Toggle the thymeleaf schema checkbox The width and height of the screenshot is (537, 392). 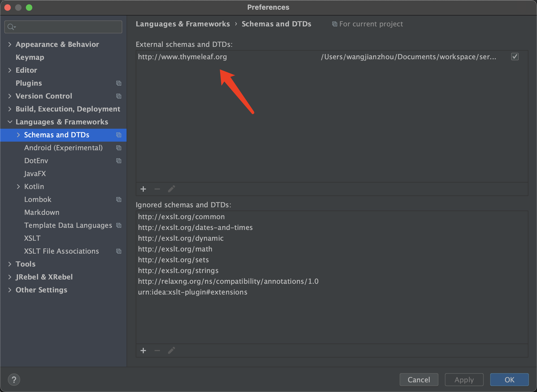515,57
